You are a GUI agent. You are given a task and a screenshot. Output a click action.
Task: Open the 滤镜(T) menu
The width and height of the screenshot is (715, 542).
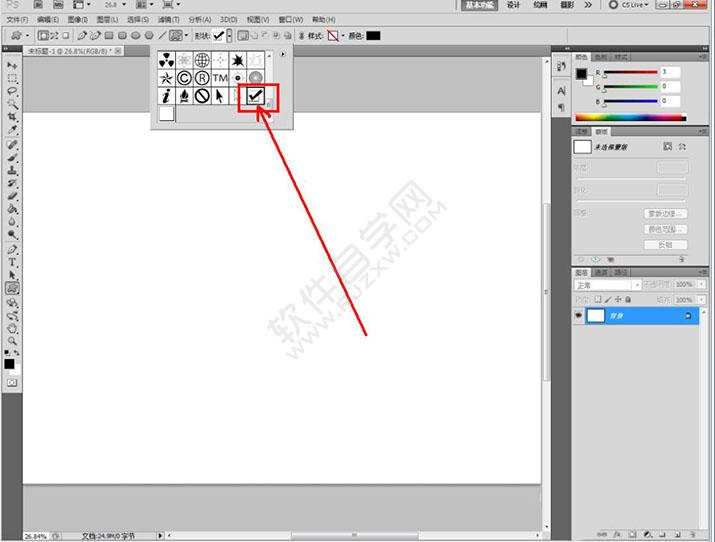point(169,20)
